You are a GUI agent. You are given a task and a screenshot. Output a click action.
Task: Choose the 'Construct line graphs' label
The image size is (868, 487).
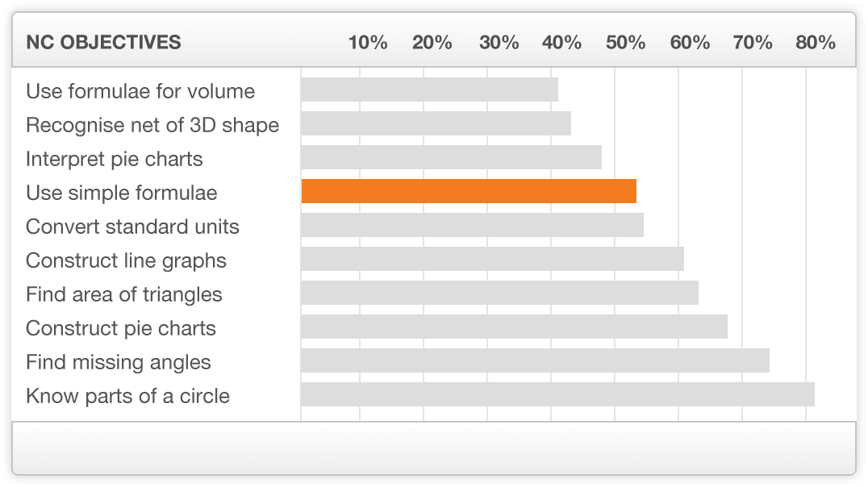click(126, 260)
